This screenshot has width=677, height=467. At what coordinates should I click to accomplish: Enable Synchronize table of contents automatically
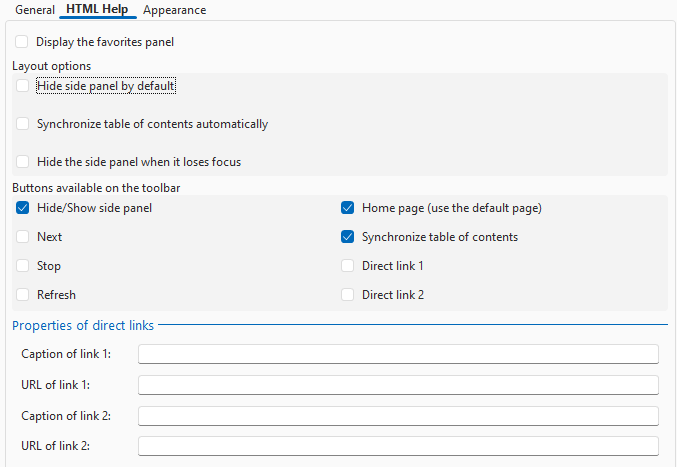[22, 124]
